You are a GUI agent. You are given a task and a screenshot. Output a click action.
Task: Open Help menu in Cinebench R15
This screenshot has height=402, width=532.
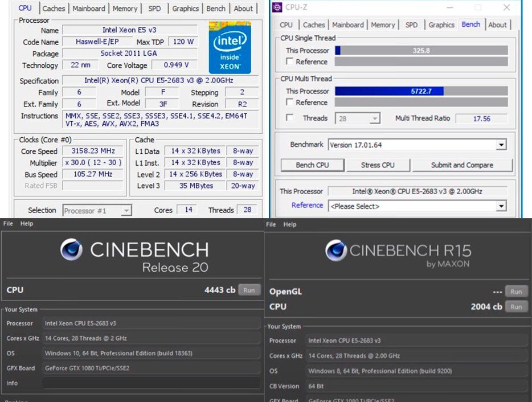click(290, 224)
